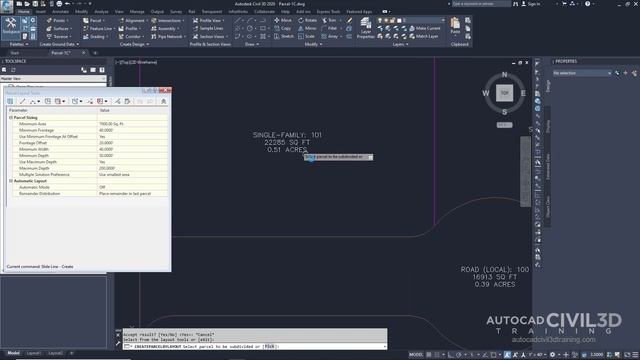Viewport: 640px width, 360px height.
Task: Click the Section Views tool
Action: coord(210,36)
